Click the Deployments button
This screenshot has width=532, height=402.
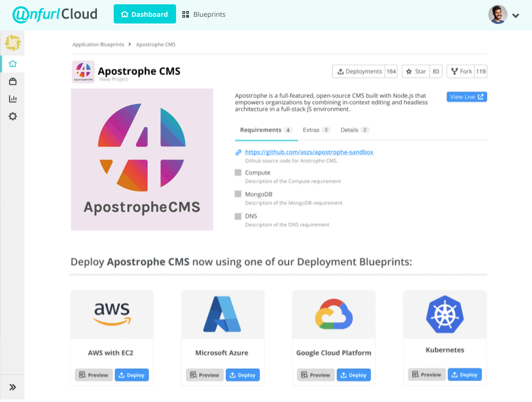[x=359, y=71]
